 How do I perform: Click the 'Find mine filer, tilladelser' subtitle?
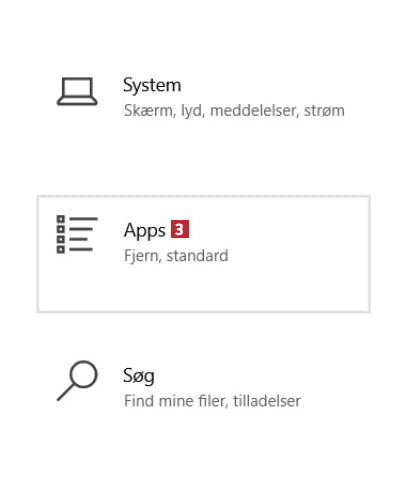pyautogui.click(x=212, y=401)
